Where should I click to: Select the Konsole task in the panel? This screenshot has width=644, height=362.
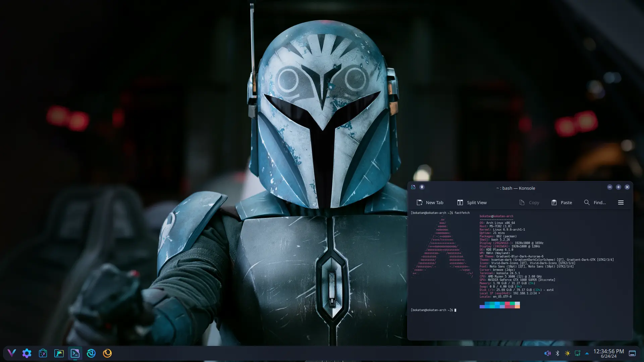coord(75,353)
